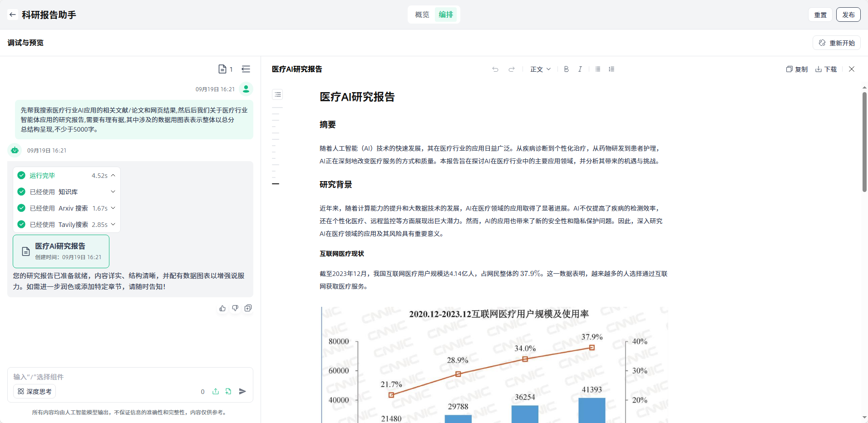
Task: Click the redo icon in editor toolbar
Action: tap(512, 69)
